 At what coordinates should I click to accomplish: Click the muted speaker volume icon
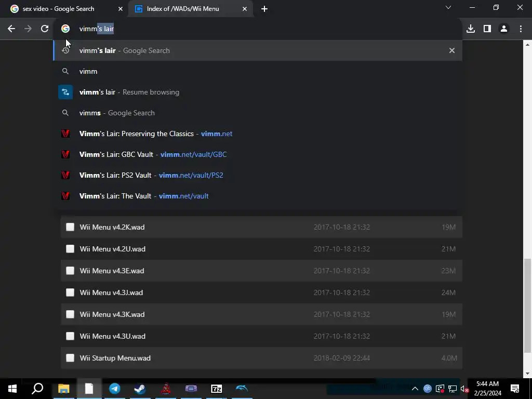point(465,389)
